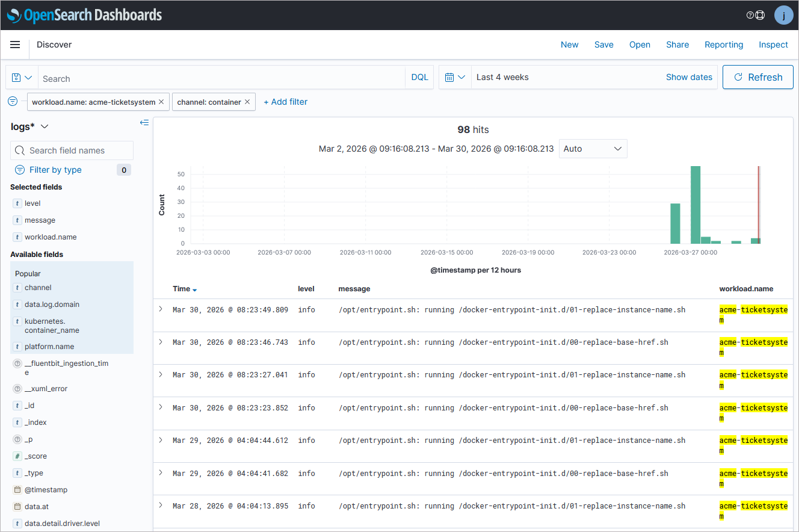This screenshot has width=799, height=532.
Task: Remove the workload.name filter
Action: (x=161, y=102)
